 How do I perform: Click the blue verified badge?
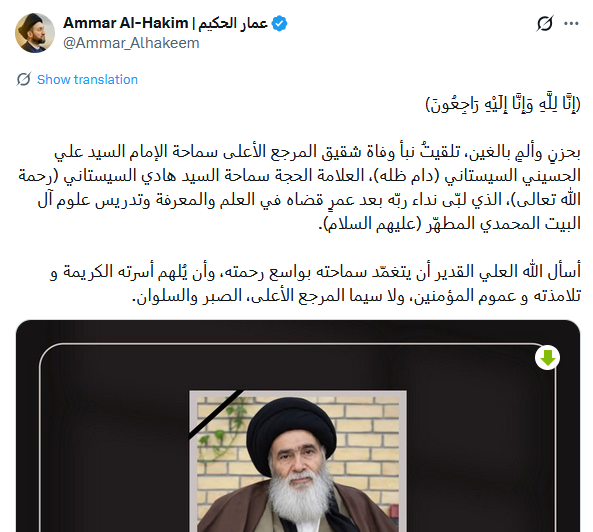[x=279, y=23]
